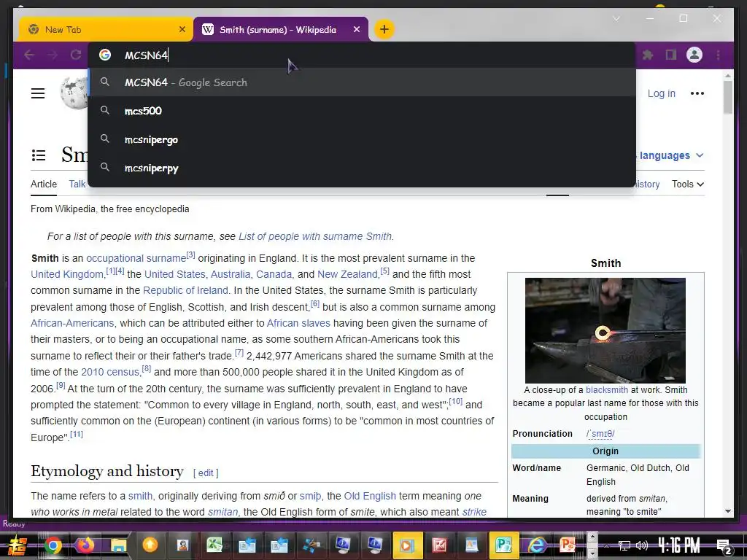Viewport: 747px width, 560px height.
Task: Open the Wikipedia hamburger main menu
Action: (x=38, y=93)
